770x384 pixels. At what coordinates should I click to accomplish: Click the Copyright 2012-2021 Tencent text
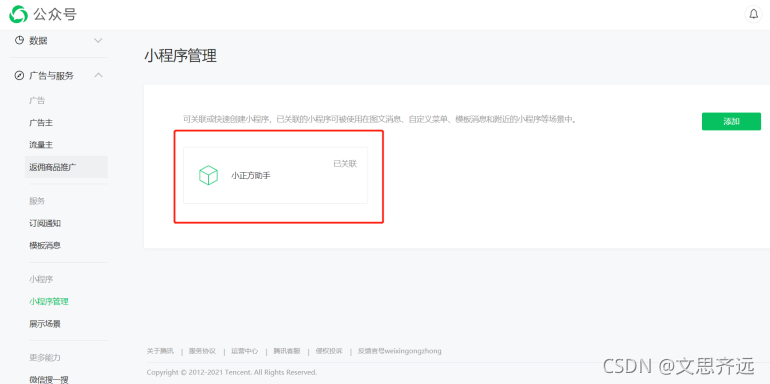tap(232, 372)
